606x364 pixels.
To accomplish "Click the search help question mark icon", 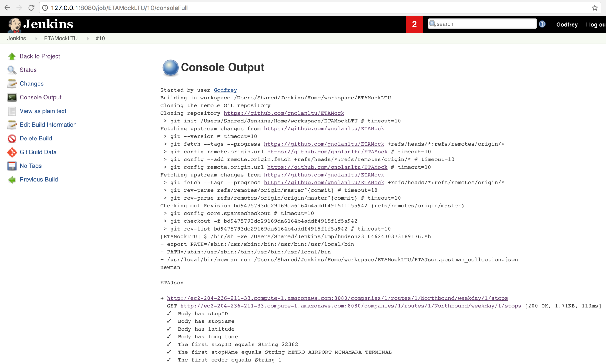I will [x=542, y=24].
